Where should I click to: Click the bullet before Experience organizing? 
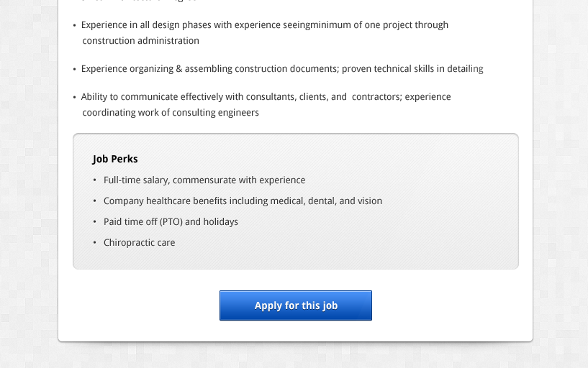point(75,70)
